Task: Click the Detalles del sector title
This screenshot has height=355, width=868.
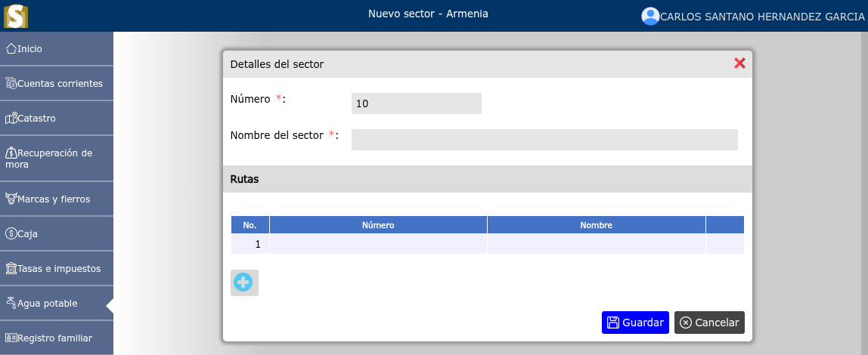Action: pos(277,64)
